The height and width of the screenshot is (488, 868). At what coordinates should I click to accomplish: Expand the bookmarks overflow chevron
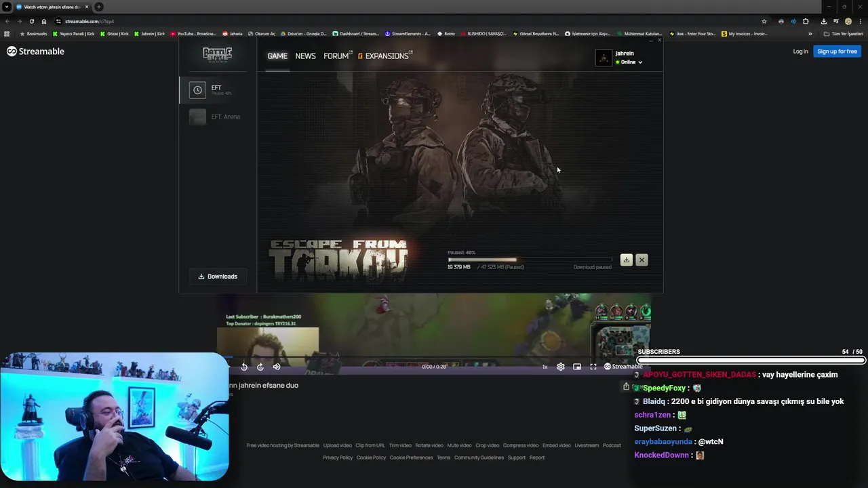(x=810, y=34)
